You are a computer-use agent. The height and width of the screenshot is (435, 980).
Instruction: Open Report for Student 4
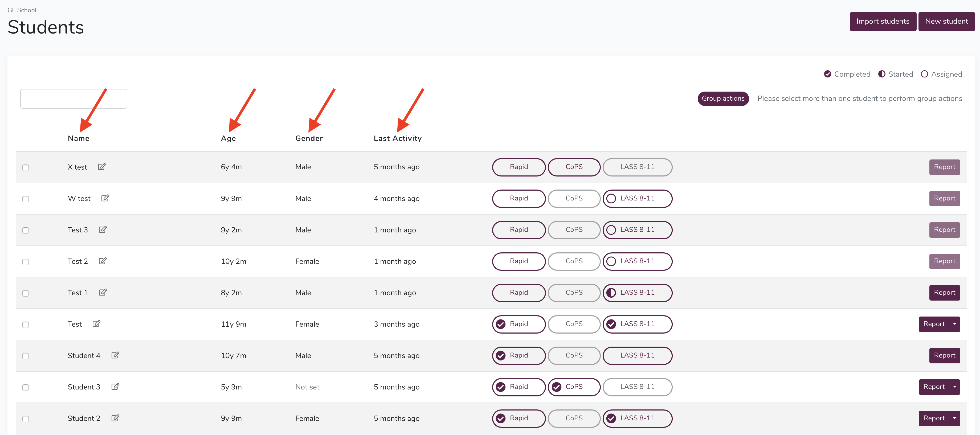944,355
